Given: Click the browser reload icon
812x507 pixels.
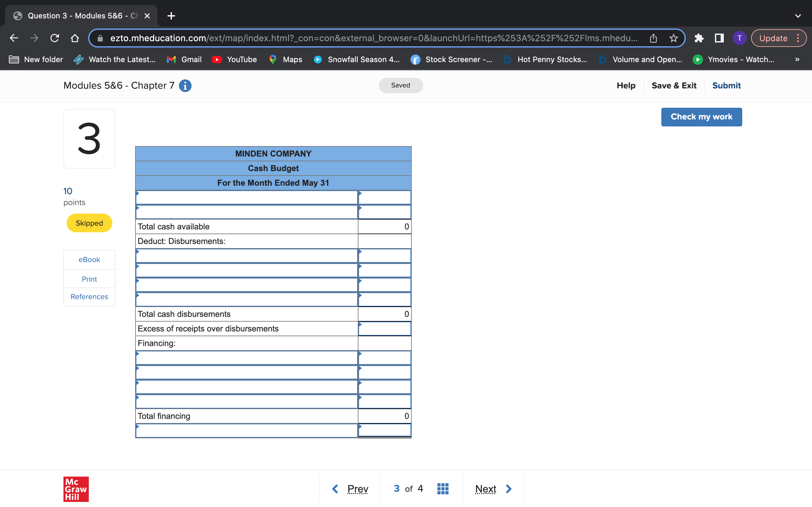Looking at the screenshot, I should coord(55,38).
